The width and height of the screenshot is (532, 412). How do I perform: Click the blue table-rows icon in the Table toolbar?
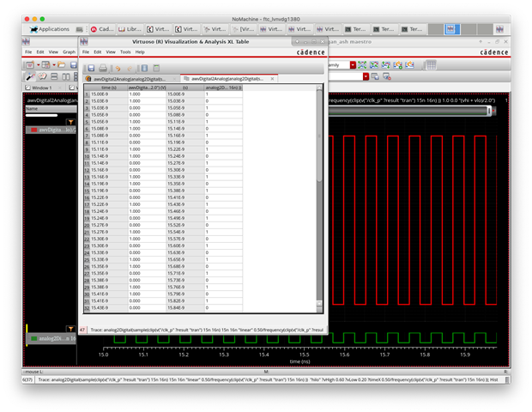(x=144, y=68)
